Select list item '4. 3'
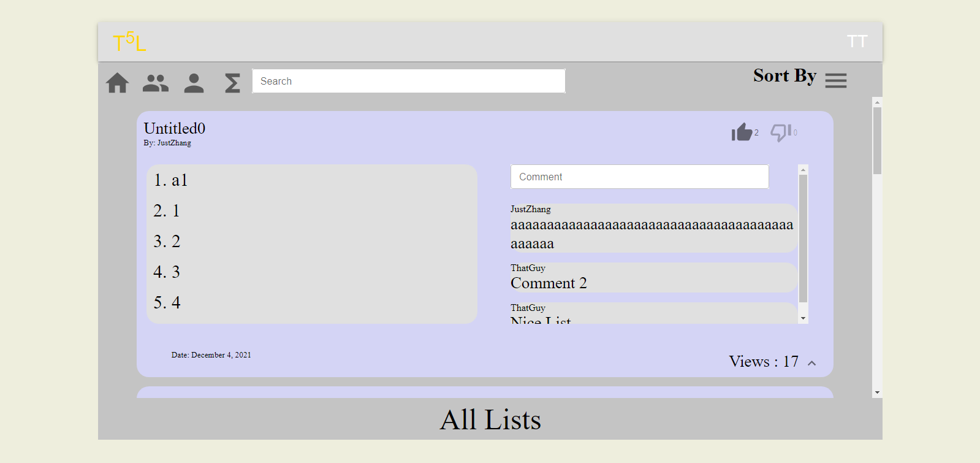The width and height of the screenshot is (980, 463). point(167,272)
